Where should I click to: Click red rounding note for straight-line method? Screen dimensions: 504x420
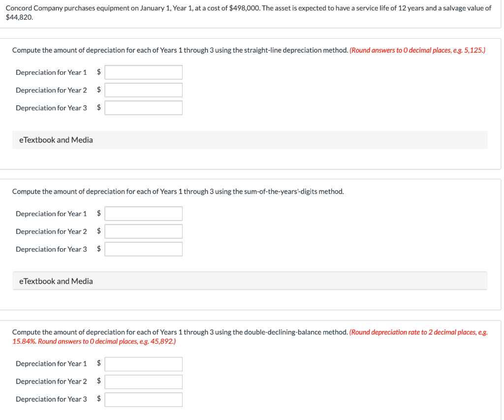click(417, 50)
